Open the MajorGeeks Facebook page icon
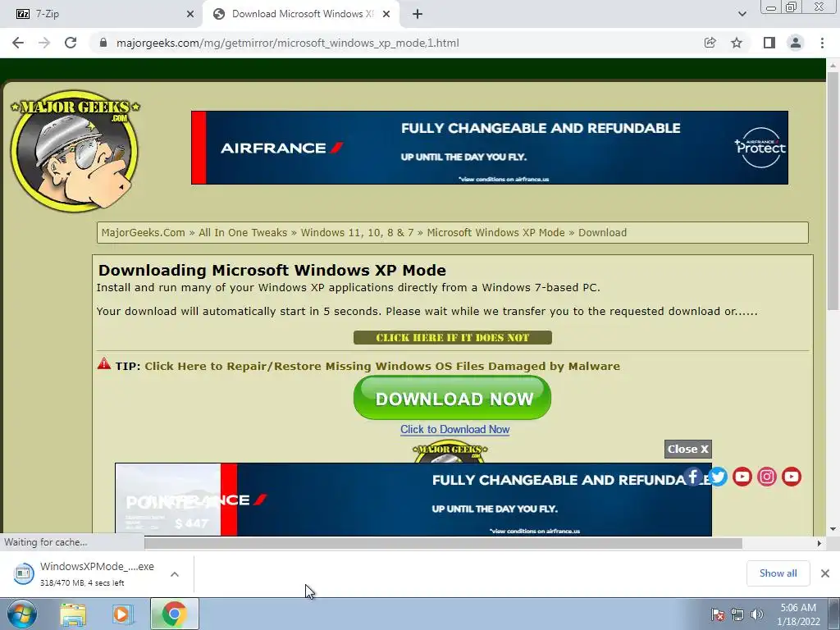840x630 pixels. coord(692,477)
